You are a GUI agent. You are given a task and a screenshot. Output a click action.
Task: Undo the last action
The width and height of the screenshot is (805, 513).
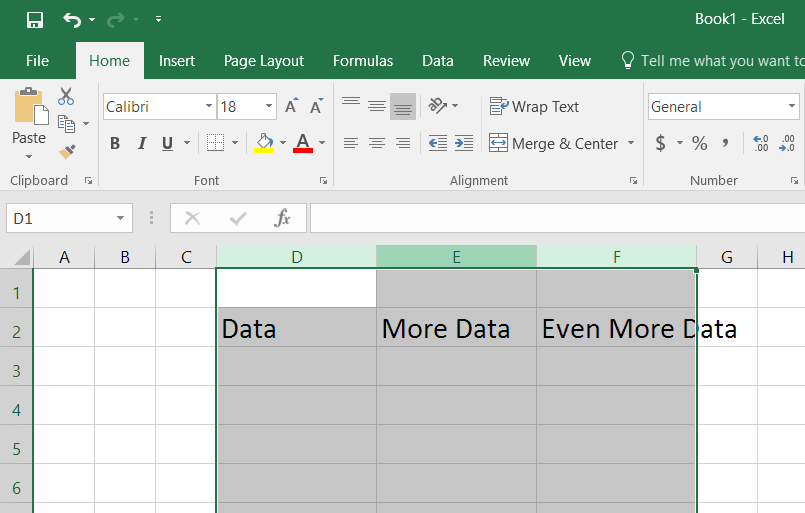click(x=72, y=20)
